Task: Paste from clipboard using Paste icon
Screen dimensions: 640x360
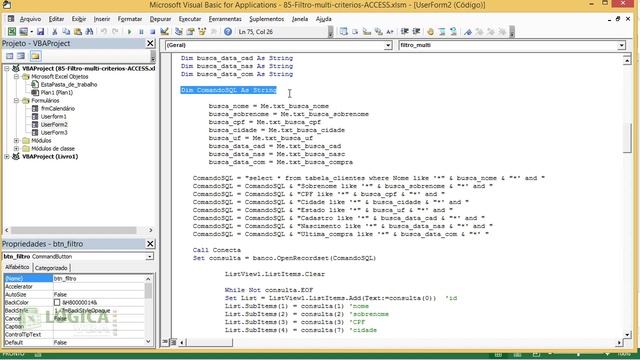Action: coord(78,32)
